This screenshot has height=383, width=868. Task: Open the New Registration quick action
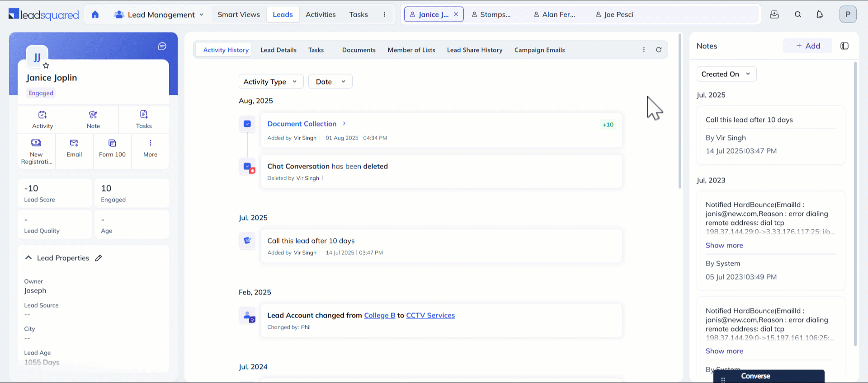click(x=37, y=152)
